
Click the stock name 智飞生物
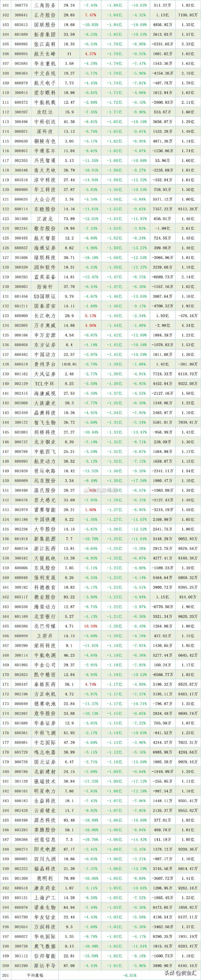tap(45, 422)
